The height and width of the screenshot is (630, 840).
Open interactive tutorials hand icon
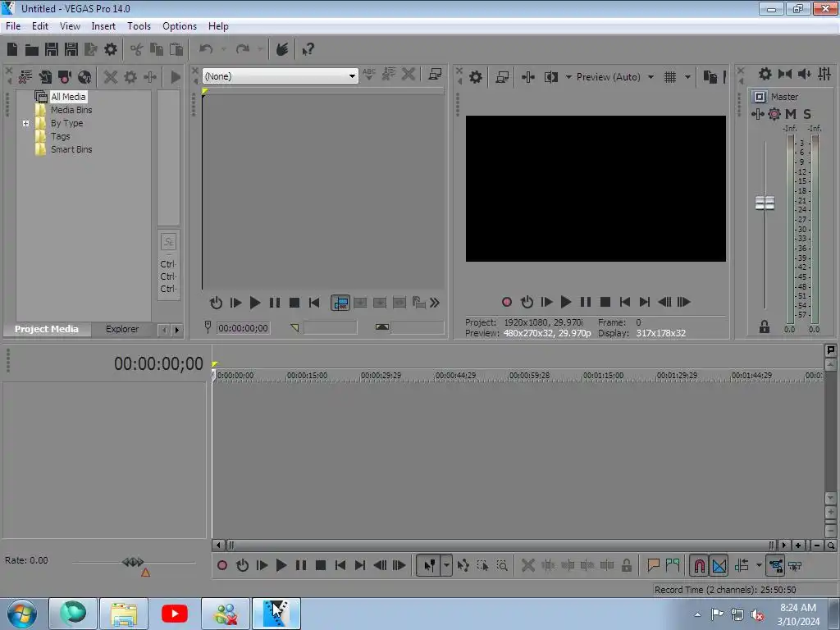(x=282, y=49)
